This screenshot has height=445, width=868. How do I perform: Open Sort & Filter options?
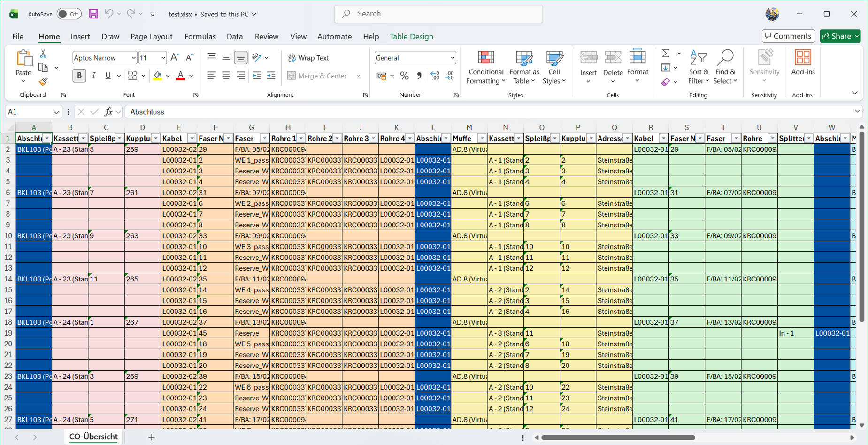(x=699, y=68)
